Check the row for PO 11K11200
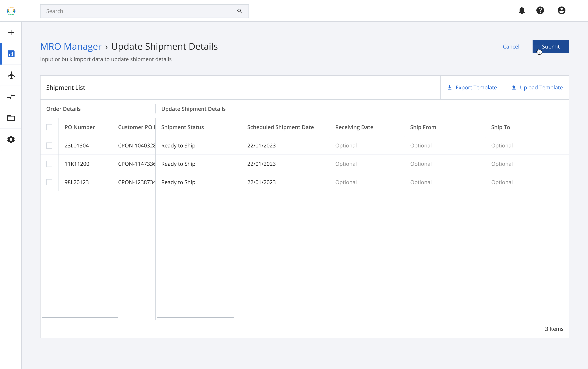Image resolution: width=588 pixels, height=369 pixels. pyautogui.click(x=49, y=164)
